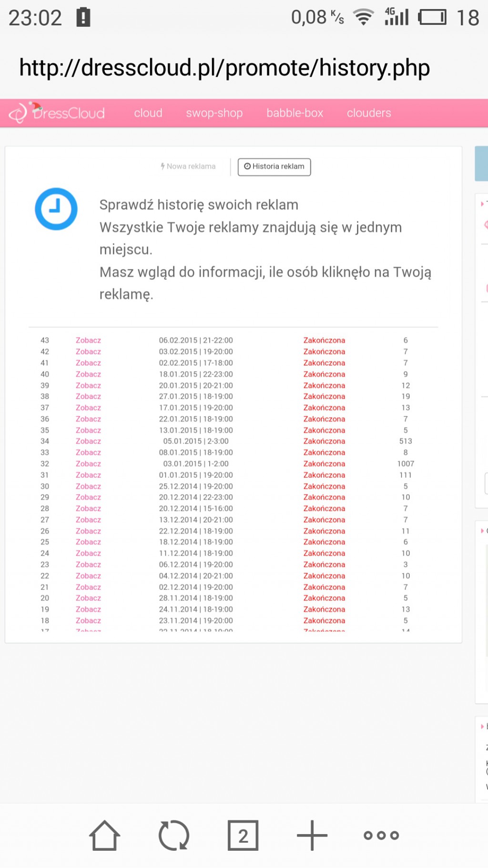488x868 pixels.
Task: Click the small clock icon inside Historia reklam button
Action: (247, 166)
